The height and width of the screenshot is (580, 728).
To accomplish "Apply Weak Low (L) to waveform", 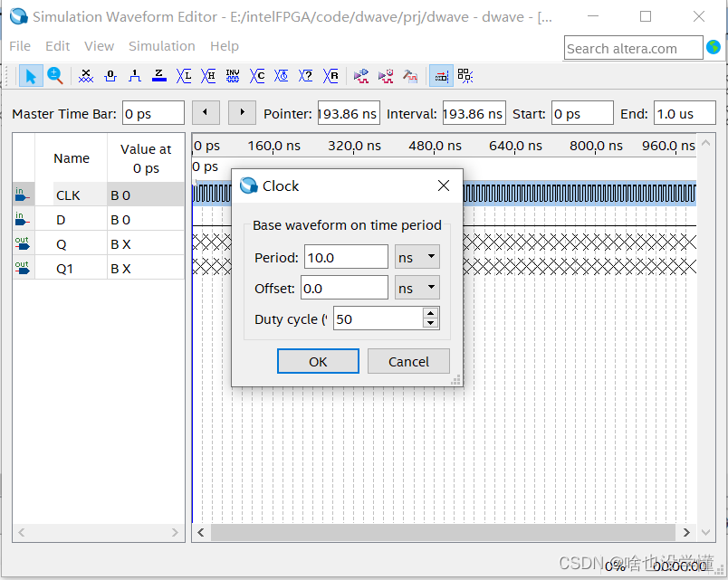I will click(184, 76).
